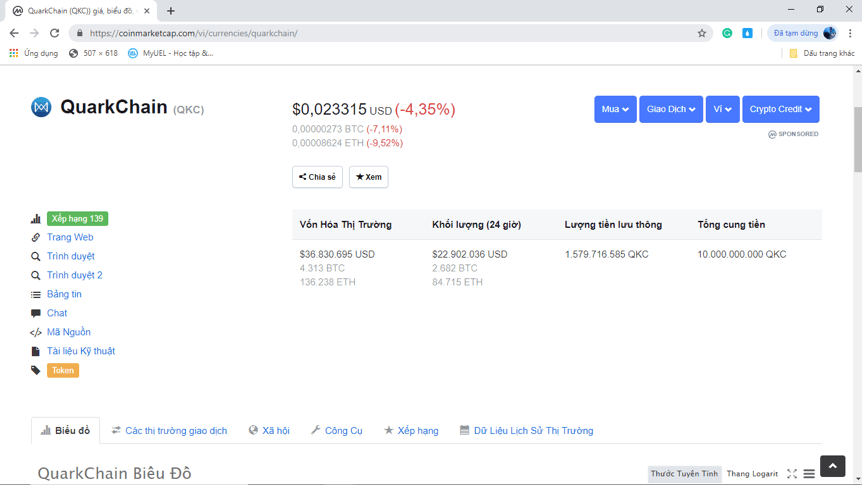This screenshot has width=862, height=485.
Task: Expand the Crypto Credit dropdown
Action: point(781,109)
